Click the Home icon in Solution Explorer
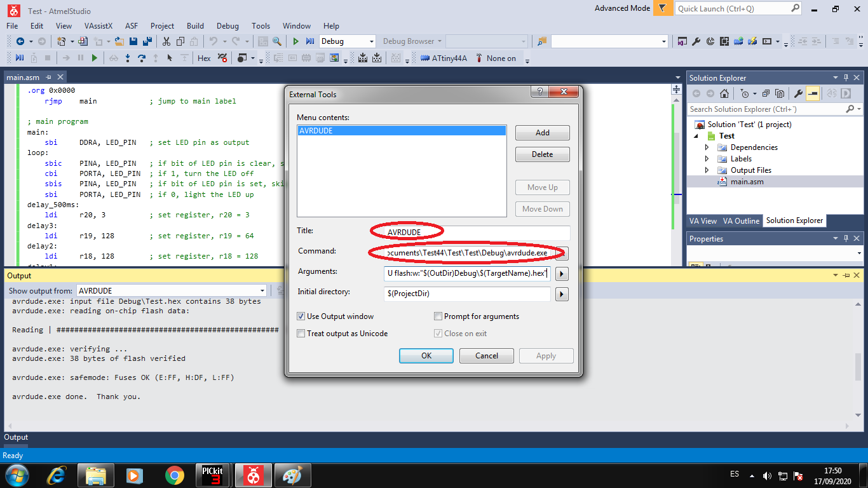This screenshot has width=868, height=488. tap(724, 93)
